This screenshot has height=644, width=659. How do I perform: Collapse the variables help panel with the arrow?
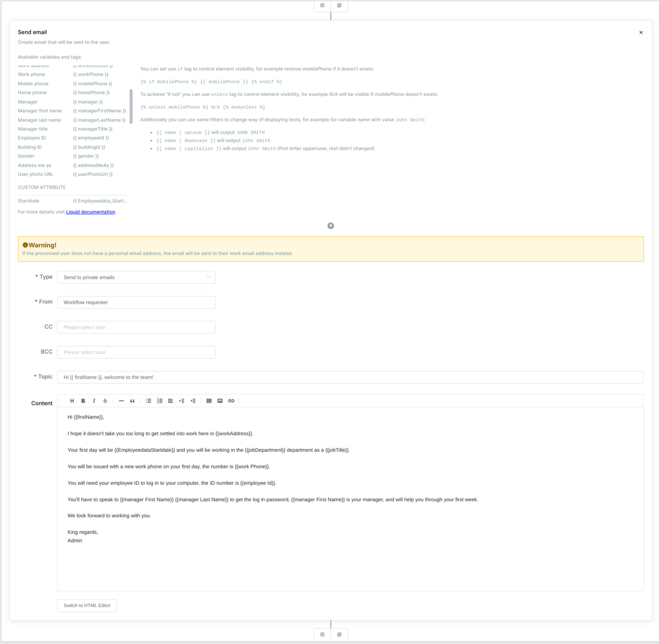click(x=331, y=226)
